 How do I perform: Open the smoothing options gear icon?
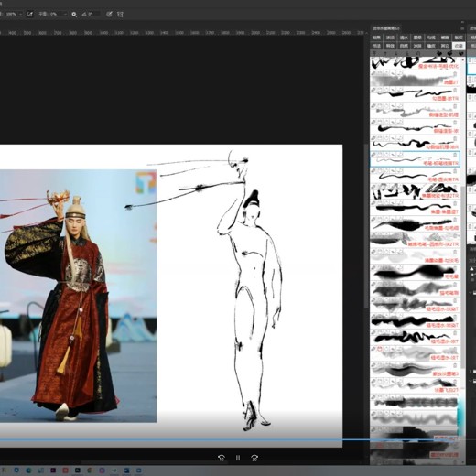pos(74,14)
